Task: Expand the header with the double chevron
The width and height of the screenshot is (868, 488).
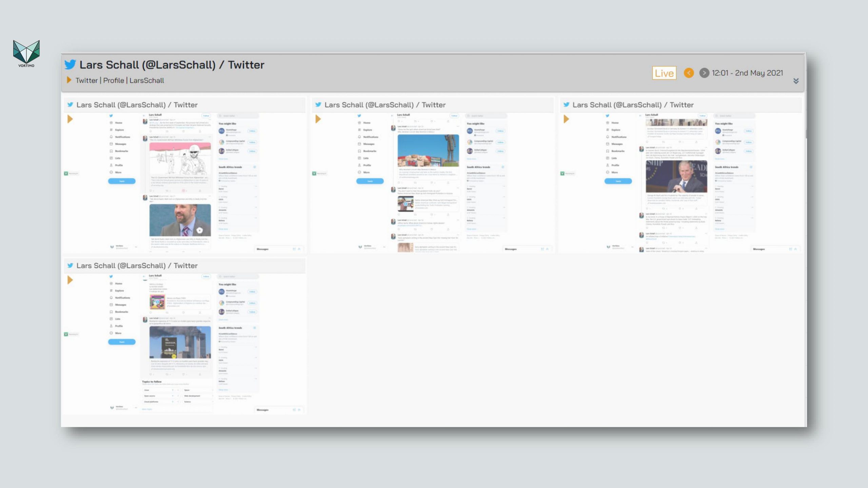Action: tap(796, 81)
